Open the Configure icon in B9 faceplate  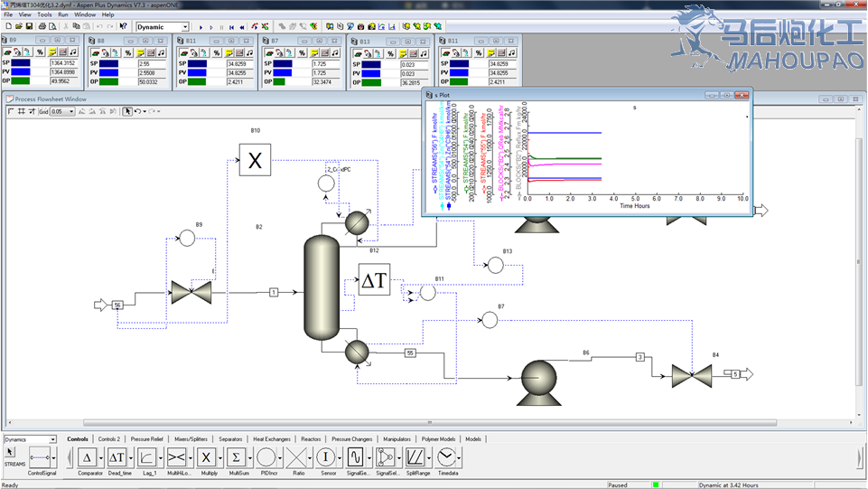coord(52,52)
